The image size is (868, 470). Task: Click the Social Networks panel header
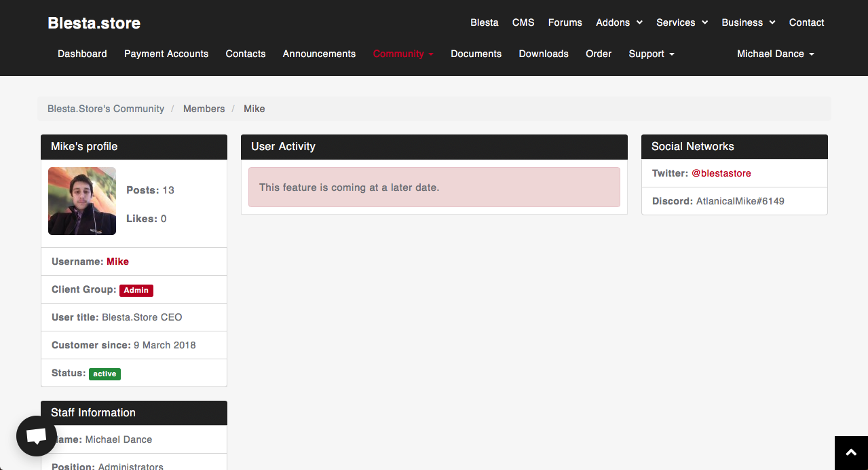click(x=734, y=147)
